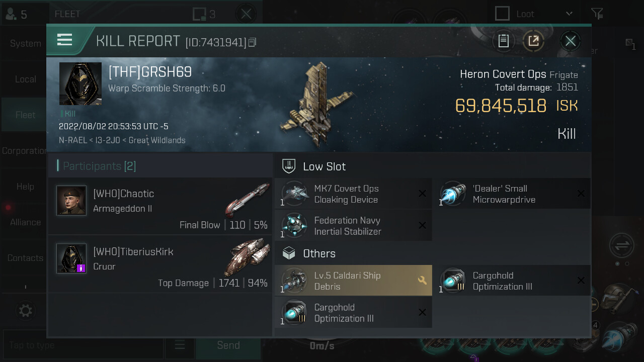Image resolution: width=644 pixels, height=362 pixels.
Task: Share the kill report externally
Action: tap(533, 41)
